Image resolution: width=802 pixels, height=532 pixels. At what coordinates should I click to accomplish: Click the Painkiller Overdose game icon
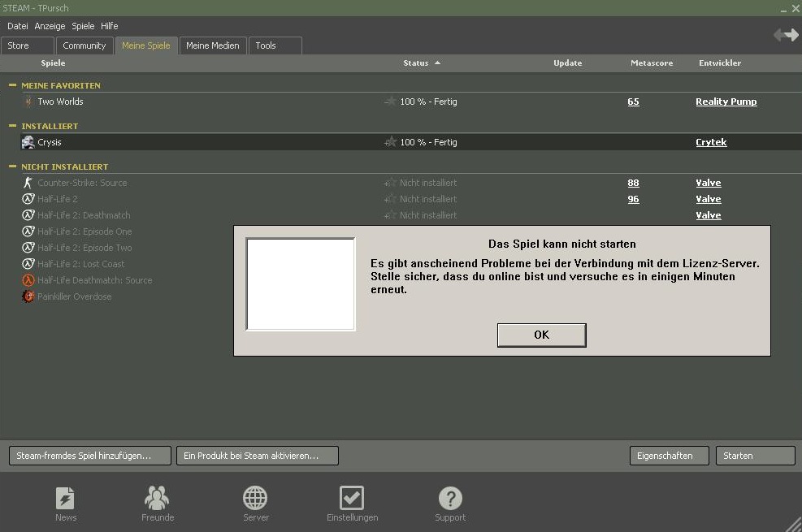[x=28, y=296]
